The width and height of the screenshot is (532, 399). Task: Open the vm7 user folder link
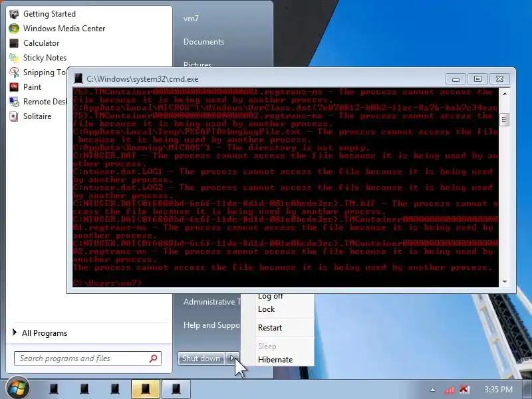191,19
